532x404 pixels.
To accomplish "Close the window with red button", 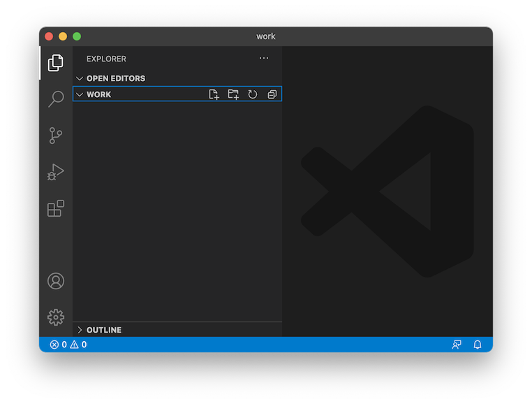I will coord(49,36).
